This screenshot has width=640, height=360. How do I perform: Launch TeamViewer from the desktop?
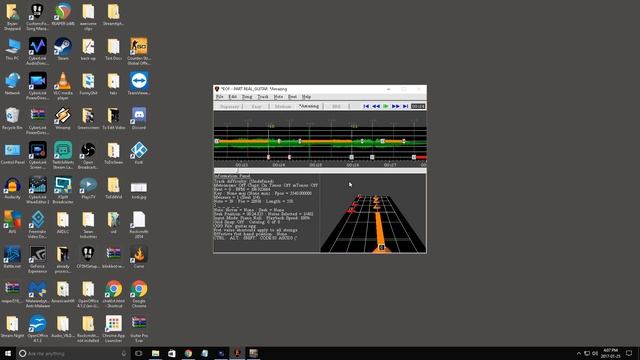coord(139,84)
